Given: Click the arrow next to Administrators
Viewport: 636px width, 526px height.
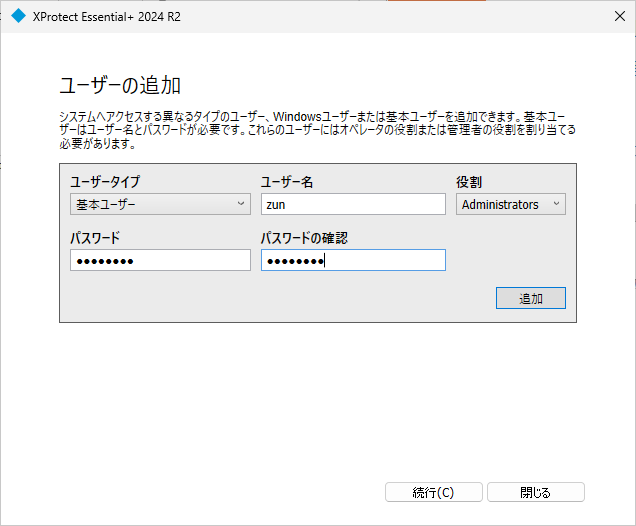Looking at the screenshot, I should tap(556, 204).
